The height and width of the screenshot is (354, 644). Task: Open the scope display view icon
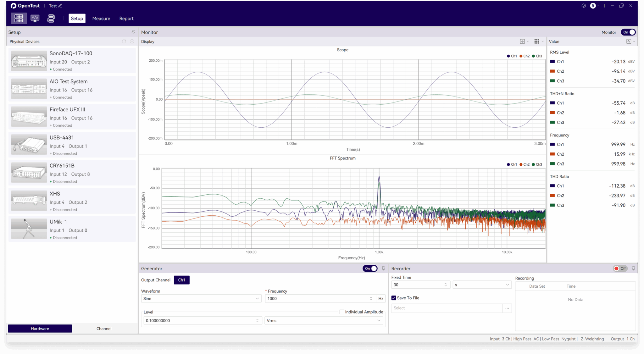35,18
